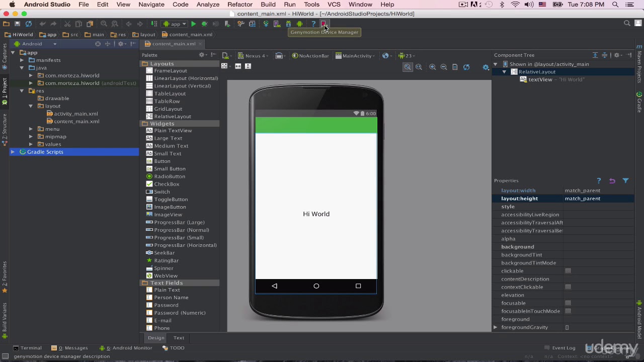
Task: Collapse the RelativeLayout node in Component Tree
Action: pos(504,72)
